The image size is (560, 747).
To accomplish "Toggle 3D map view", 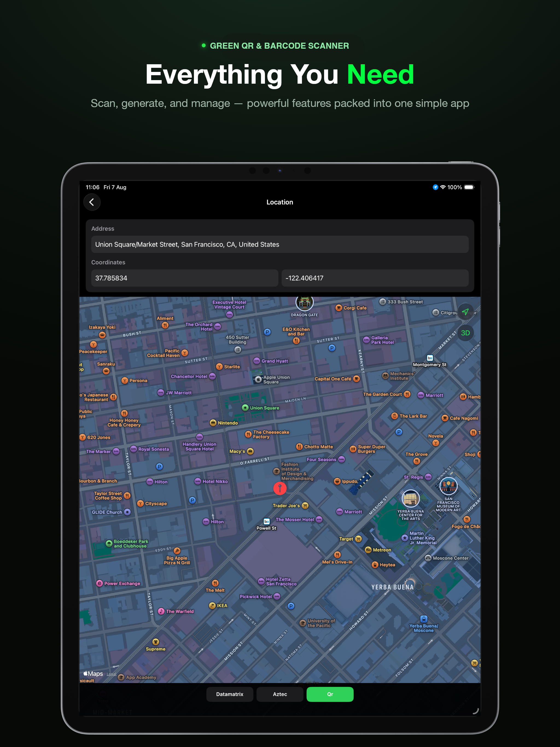I will click(x=465, y=333).
